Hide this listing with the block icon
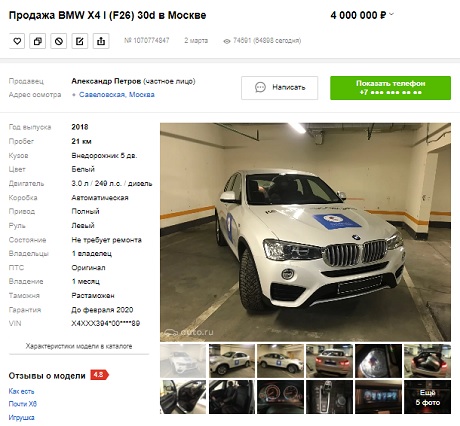 pos(59,41)
